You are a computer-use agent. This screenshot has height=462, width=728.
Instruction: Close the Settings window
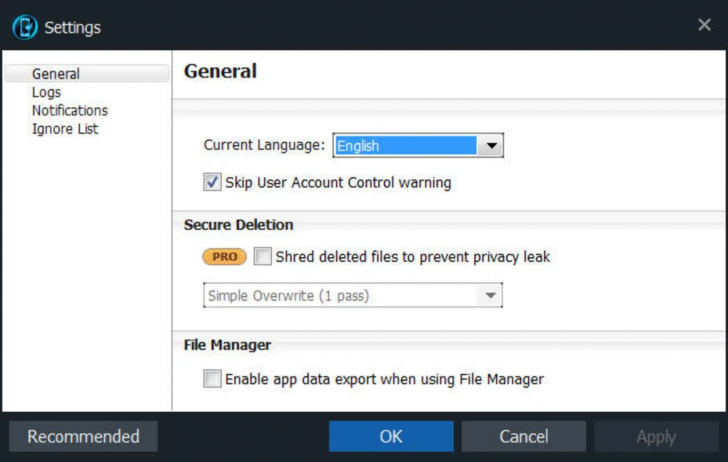704,26
